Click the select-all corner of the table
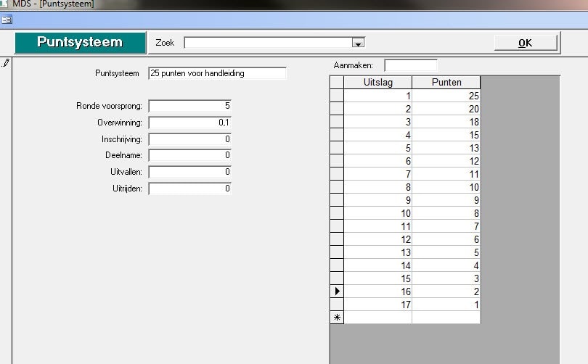Image resolution: width=588 pixels, height=364 pixels. (x=337, y=83)
